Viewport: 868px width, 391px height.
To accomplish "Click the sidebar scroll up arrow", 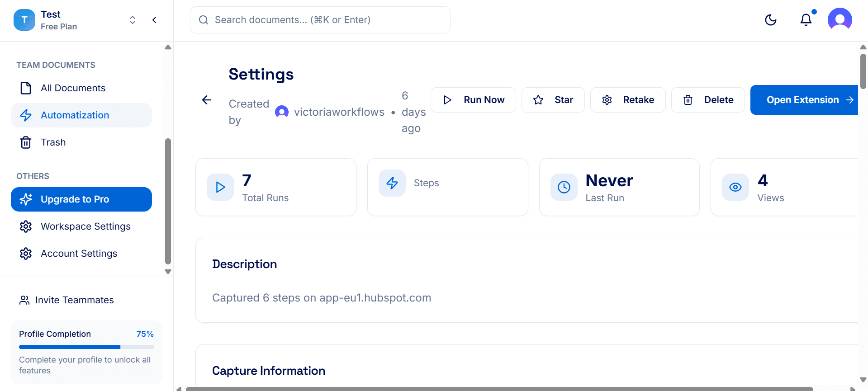I will (x=168, y=47).
